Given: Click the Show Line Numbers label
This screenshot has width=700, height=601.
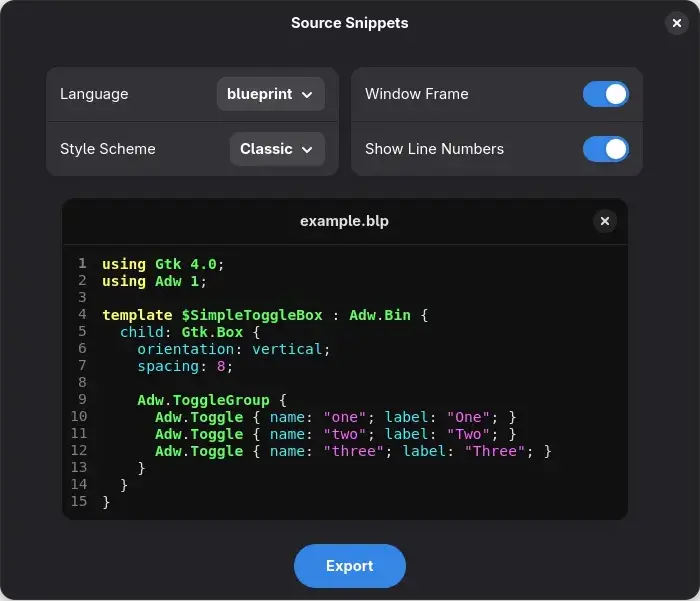Looking at the screenshot, I should point(434,149).
